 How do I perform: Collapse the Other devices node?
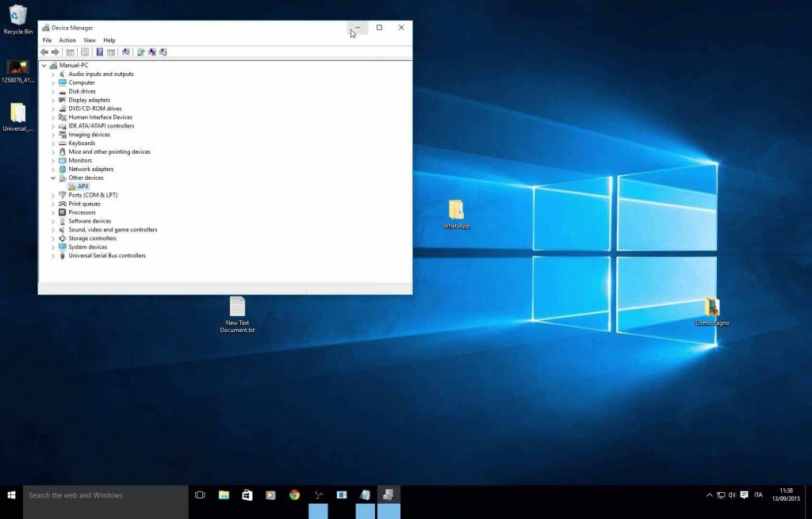53,177
